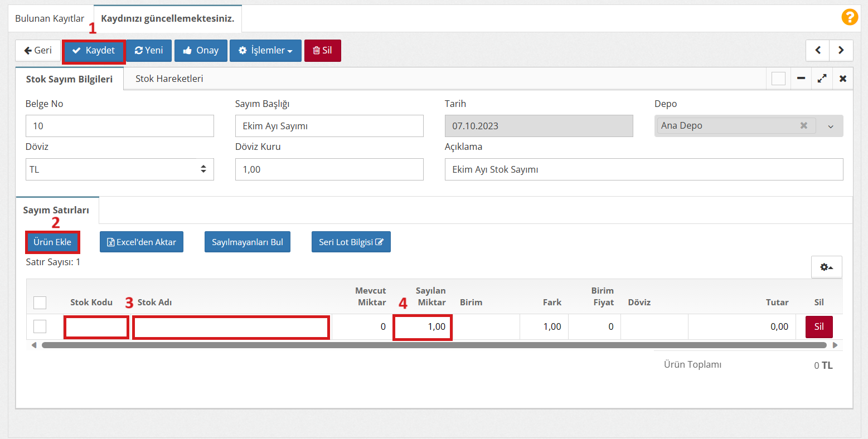868x439 pixels.
Task: Click the orange help question mark icon
Action: [849, 17]
